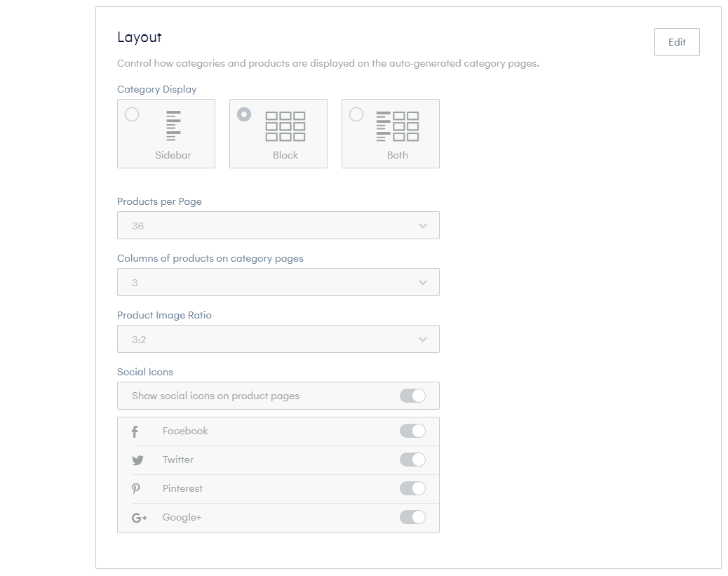728x576 pixels.
Task: Click the Block grid layout icon
Action: (285, 126)
